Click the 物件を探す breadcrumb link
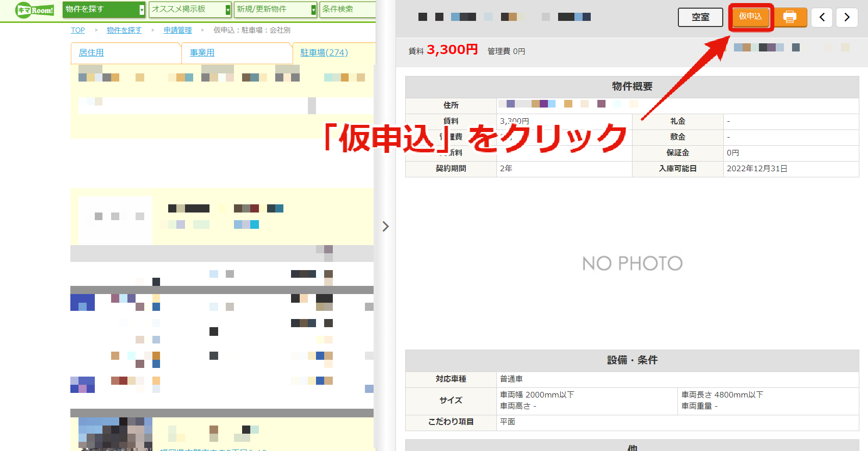The height and width of the screenshot is (451, 868). pyautogui.click(x=124, y=30)
